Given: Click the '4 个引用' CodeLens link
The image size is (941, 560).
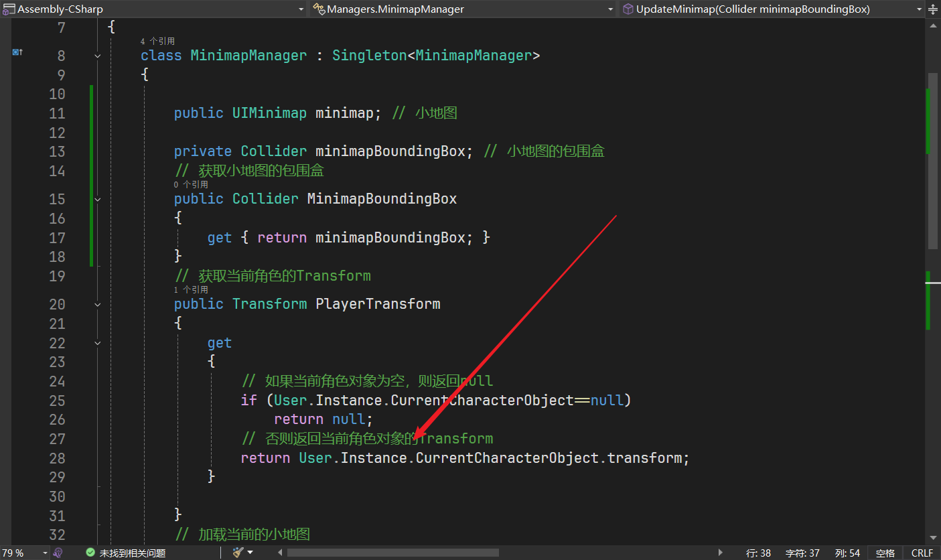Looking at the screenshot, I should [157, 42].
